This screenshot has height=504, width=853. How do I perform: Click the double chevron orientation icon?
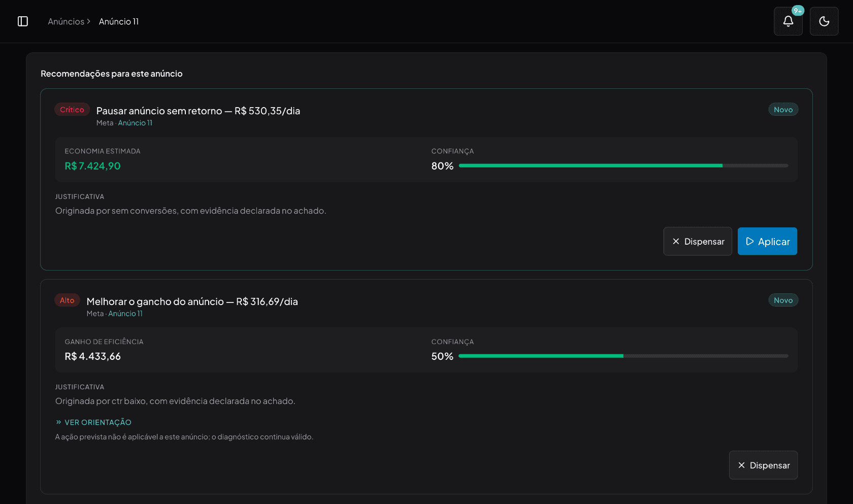(58, 422)
